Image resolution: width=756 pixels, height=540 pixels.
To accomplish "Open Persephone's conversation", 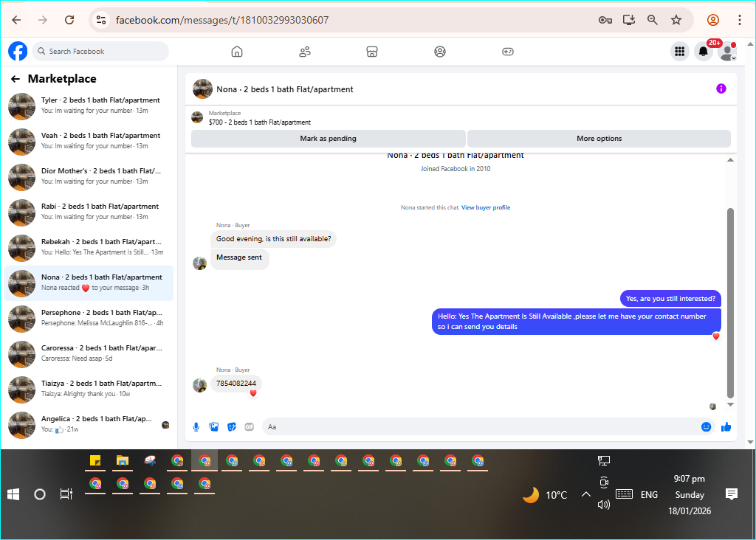I will 89,319.
